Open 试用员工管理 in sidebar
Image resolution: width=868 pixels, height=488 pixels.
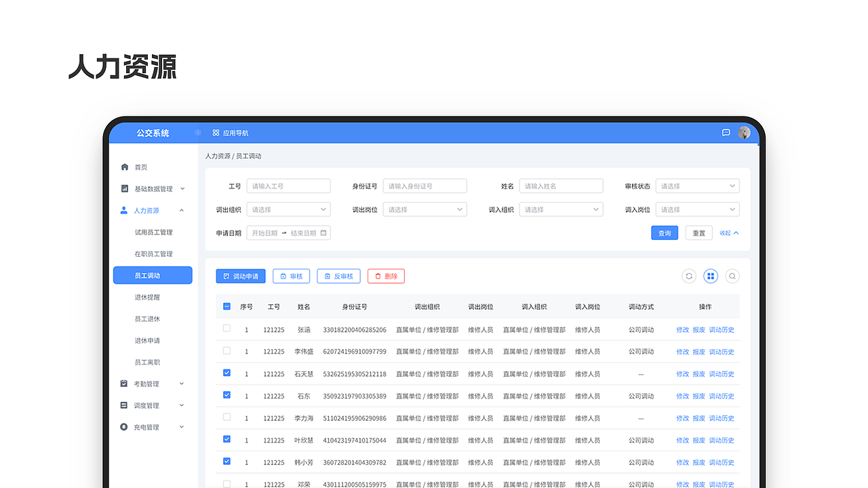pyautogui.click(x=153, y=232)
